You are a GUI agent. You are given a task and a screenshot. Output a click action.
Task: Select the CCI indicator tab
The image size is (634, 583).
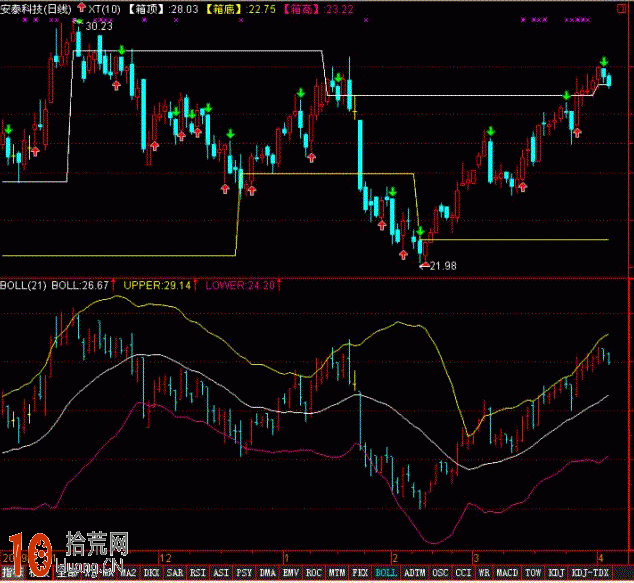click(x=463, y=573)
